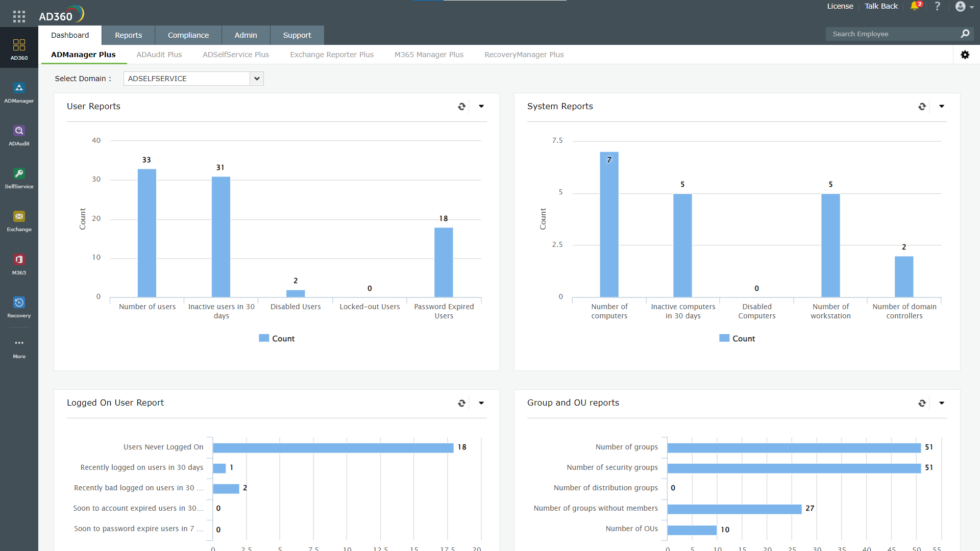Click the Talk Back link

click(x=881, y=6)
